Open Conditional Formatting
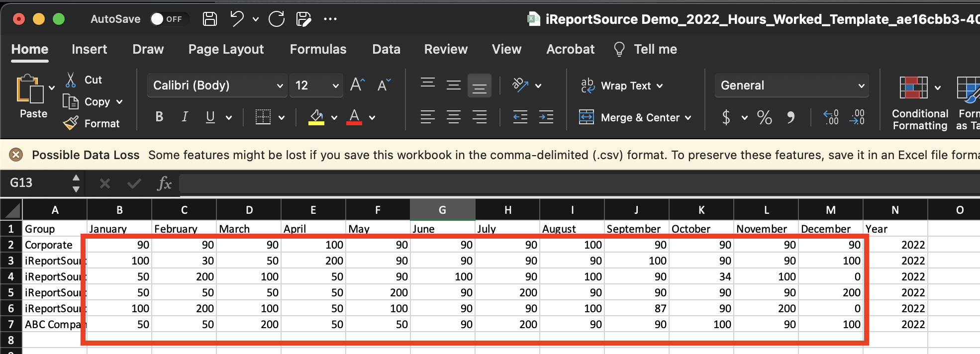The image size is (980, 354). click(x=920, y=103)
